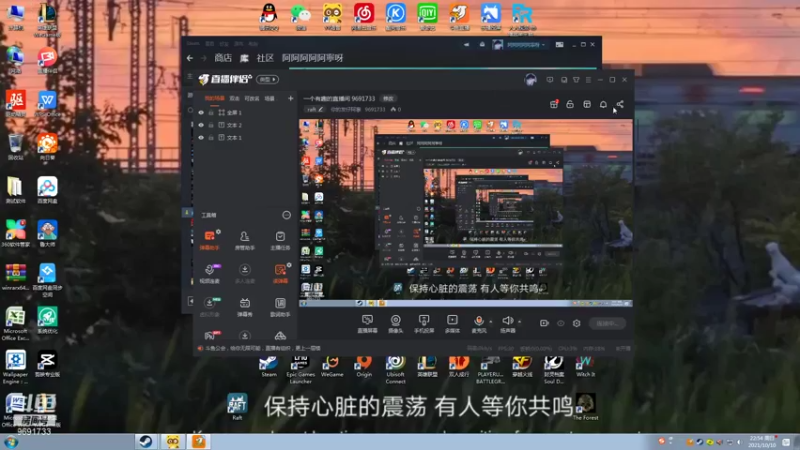
Task: Open the QQ penguin desktop icon
Action: click(269, 16)
